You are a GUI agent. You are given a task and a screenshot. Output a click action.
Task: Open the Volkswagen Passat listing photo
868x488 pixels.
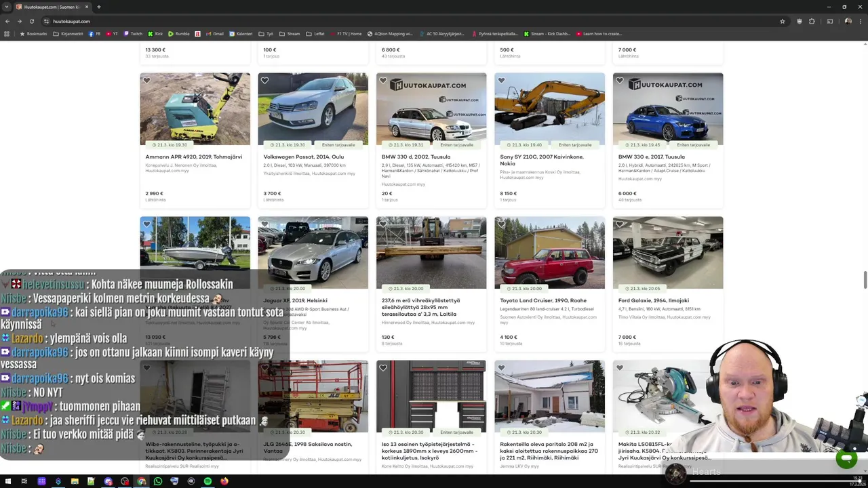click(313, 109)
